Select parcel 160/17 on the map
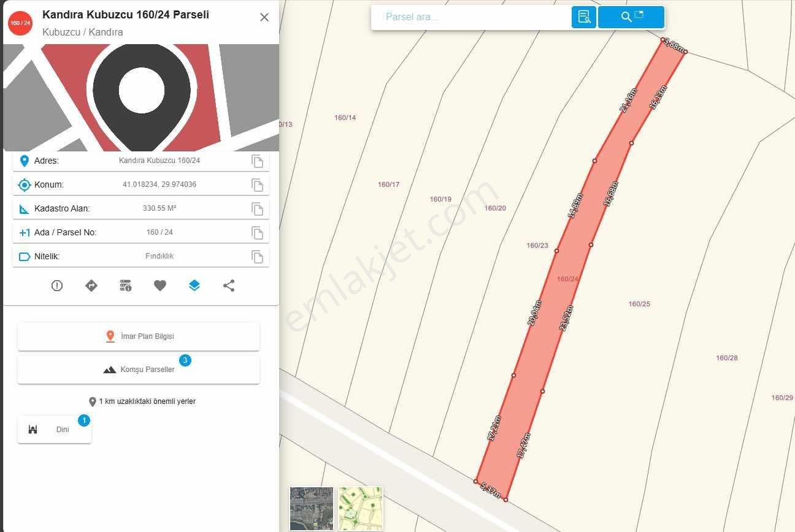This screenshot has width=795, height=532. pos(388,184)
